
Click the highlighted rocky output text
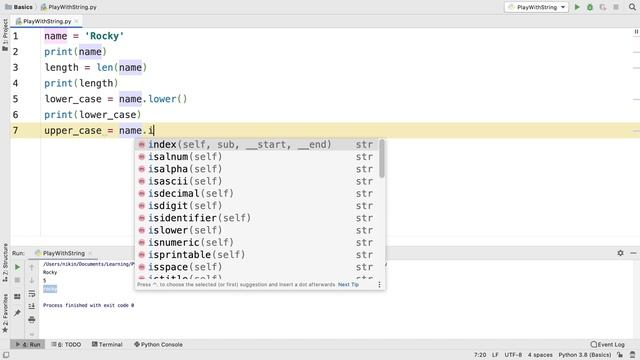50,289
